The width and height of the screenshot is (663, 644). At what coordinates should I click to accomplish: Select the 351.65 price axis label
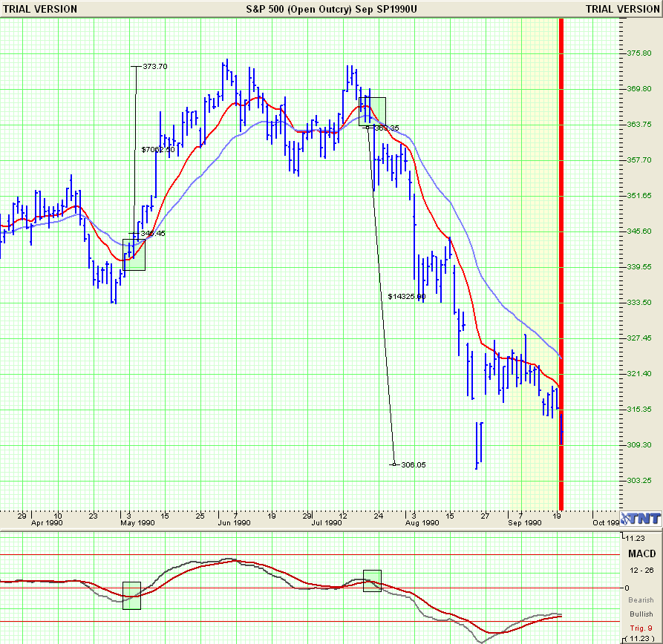[x=639, y=196]
